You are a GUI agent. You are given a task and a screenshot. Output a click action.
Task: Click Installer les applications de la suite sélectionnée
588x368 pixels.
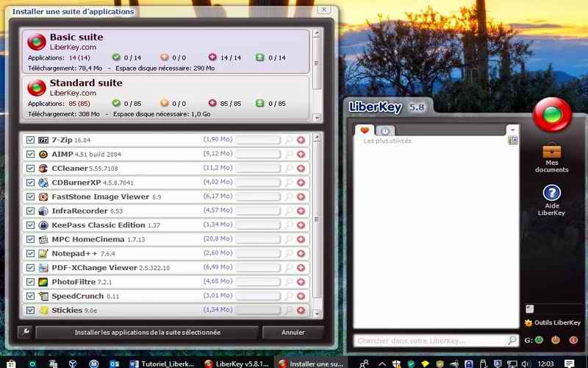pyautogui.click(x=147, y=333)
